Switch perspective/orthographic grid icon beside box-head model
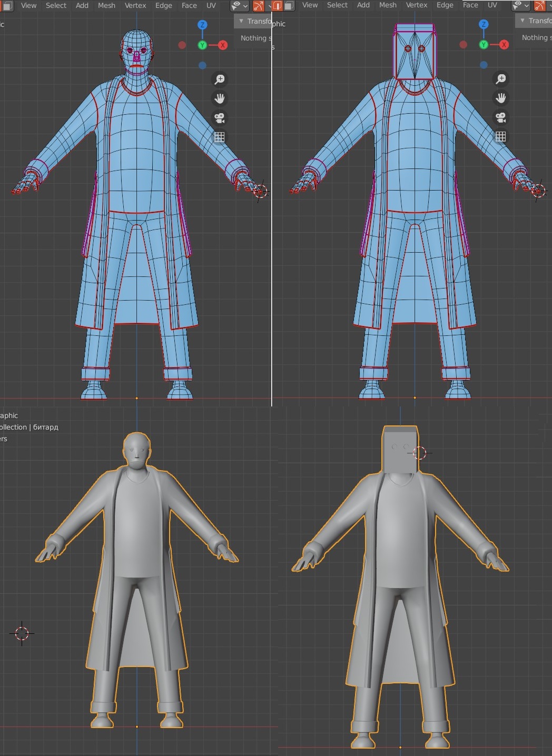The image size is (552, 756). click(501, 136)
